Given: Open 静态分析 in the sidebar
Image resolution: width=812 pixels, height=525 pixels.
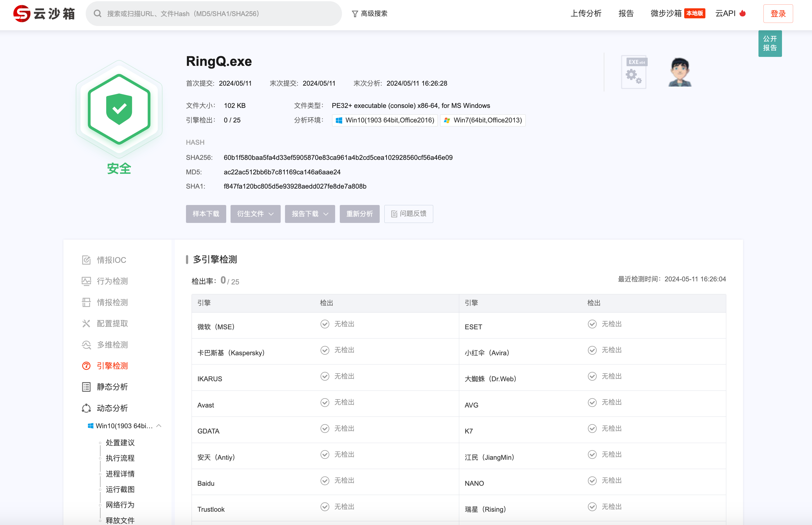Looking at the screenshot, I should tap(112, 387).
